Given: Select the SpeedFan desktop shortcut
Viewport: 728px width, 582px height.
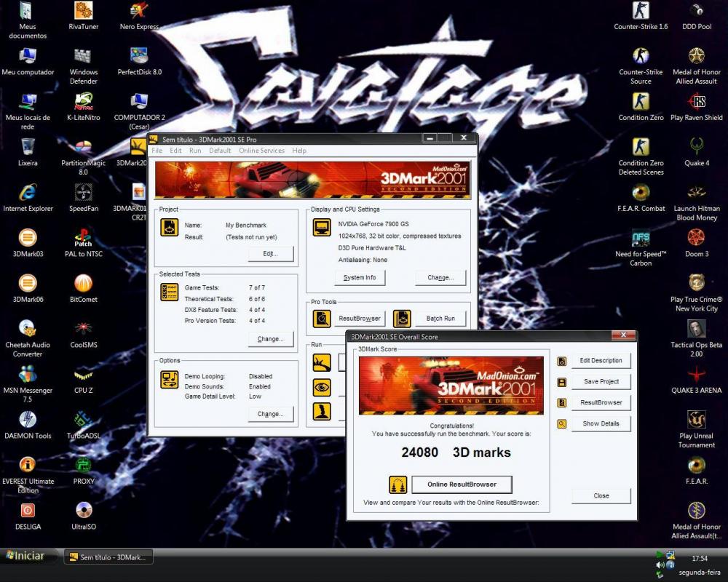Looking at the screenshot, I should coord(83,193).
